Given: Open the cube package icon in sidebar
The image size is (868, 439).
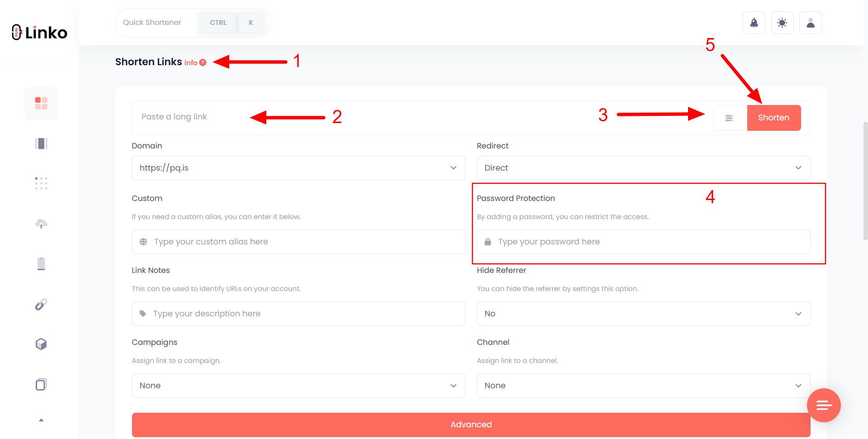Looking at the screenshot, I should pos(41,344).
